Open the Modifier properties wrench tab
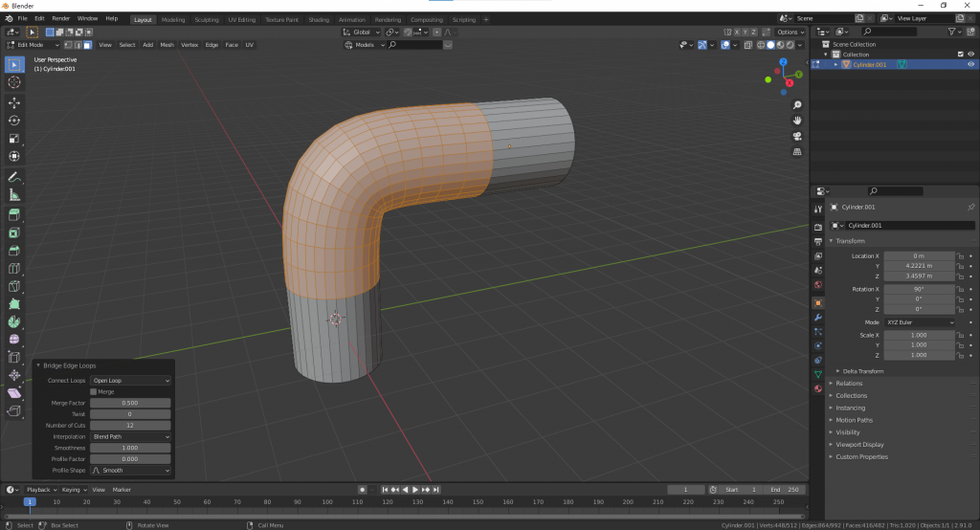980x530 pixels. [817, 318]
